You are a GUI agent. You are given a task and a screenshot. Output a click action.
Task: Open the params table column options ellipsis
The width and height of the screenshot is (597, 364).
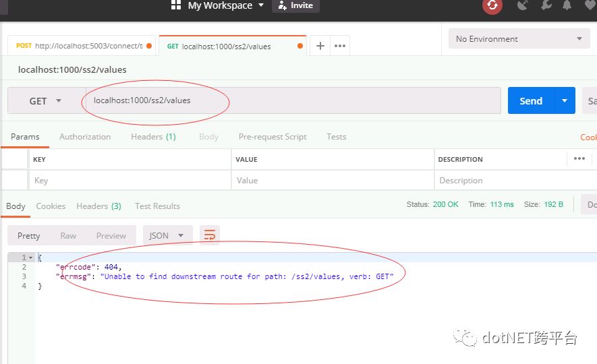[579, 158]
